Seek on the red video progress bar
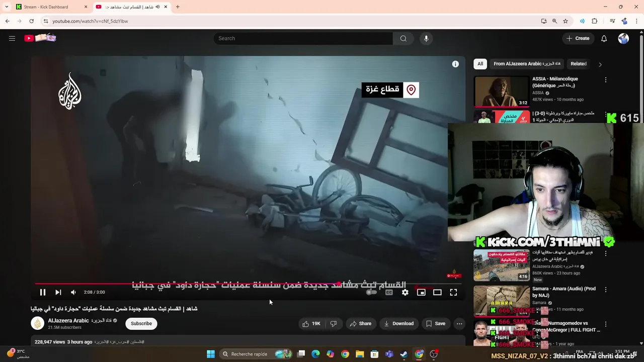The image size is (644, 362). pyautogui.click(x=249, y=284)
